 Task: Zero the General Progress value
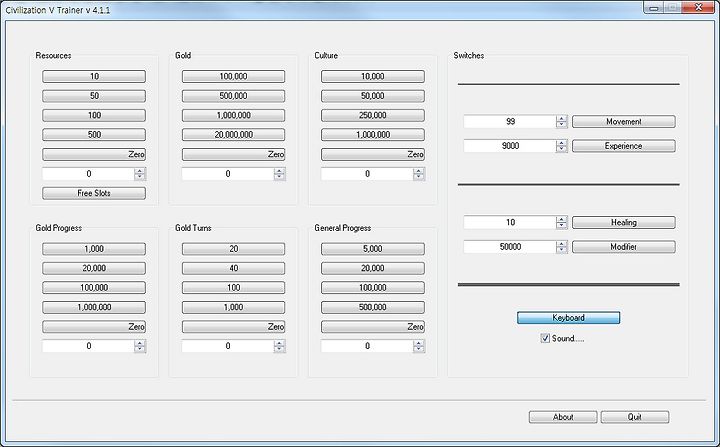(x=372, y=327)
